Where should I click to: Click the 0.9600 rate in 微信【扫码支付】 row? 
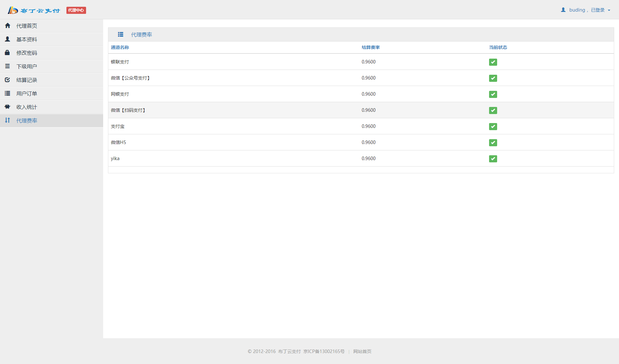368,110
